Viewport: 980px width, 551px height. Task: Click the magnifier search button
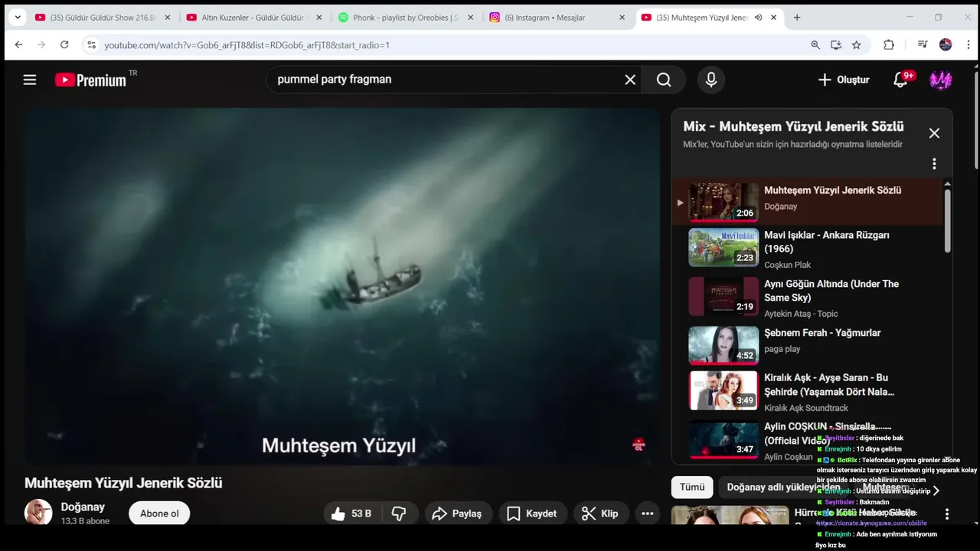click(x=664, y=80)
